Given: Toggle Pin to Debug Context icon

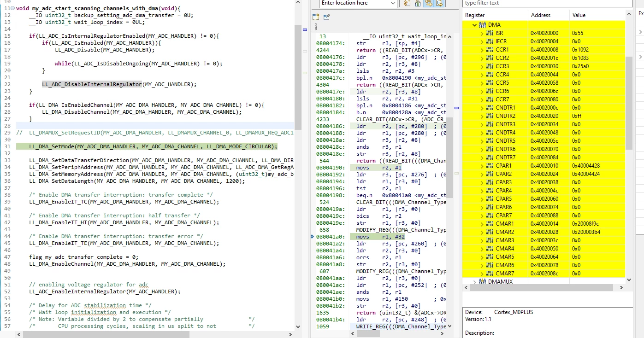Looking at the screenshot, I should tap(326, 17).
